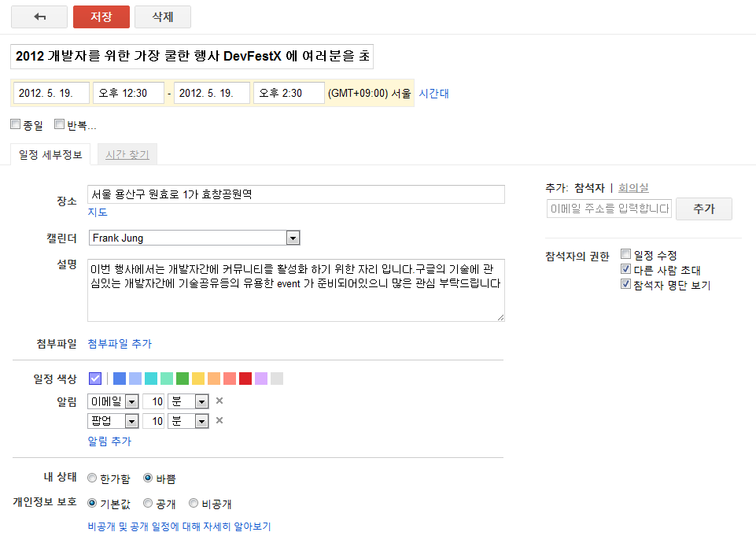The image size is (756, 543).
Task: Select the 한가함 status radio button
Action: [x=92, y=478]
